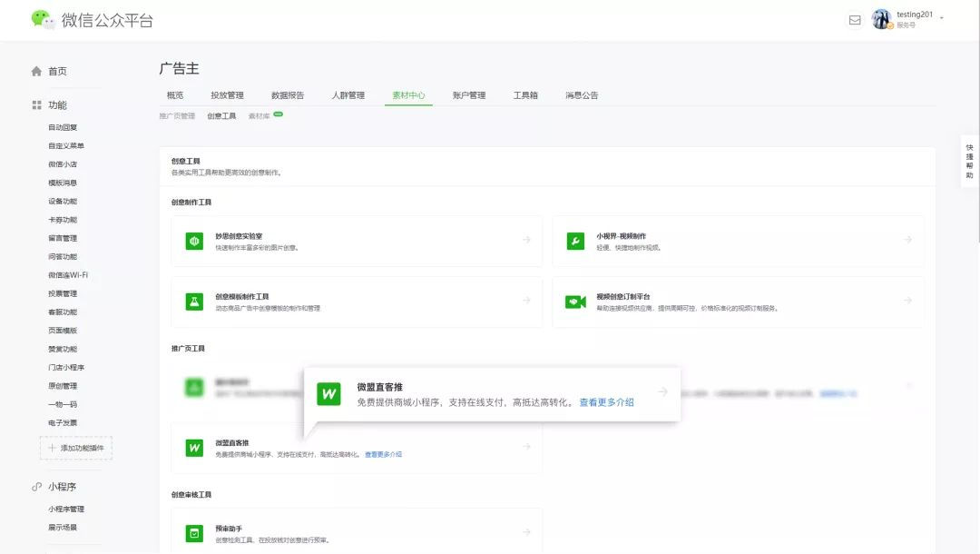
Task: Open 模板消息 in the sidebar
Action: point(63,183)
